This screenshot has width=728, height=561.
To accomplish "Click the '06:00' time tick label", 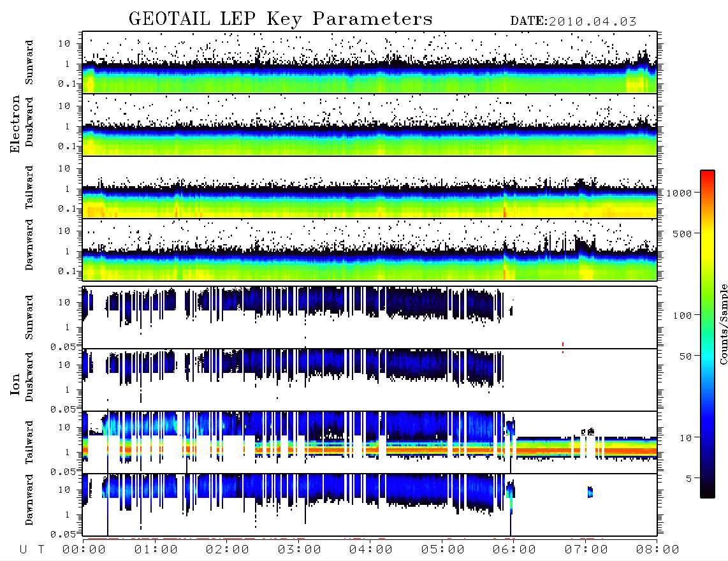I will [514, 550].
